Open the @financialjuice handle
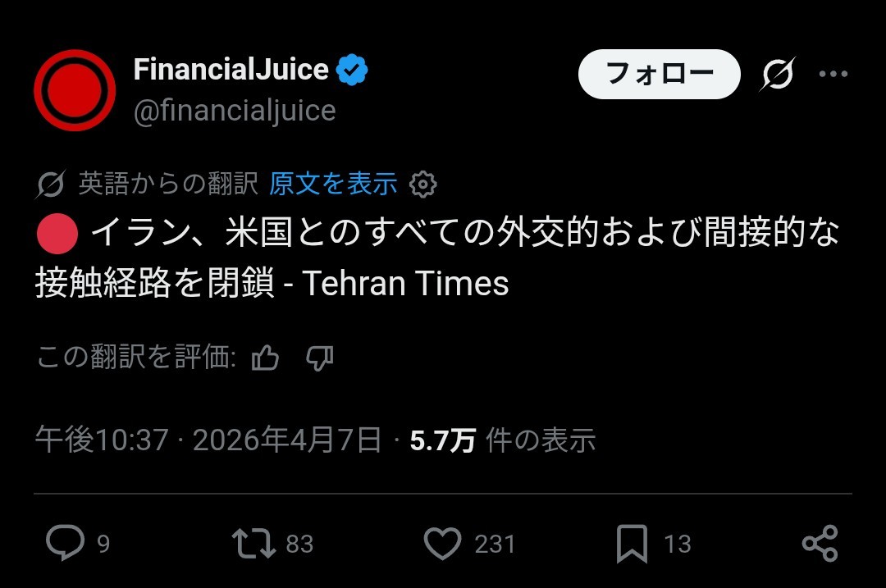Viewport: 886px width, 588px height. (235, 111)
